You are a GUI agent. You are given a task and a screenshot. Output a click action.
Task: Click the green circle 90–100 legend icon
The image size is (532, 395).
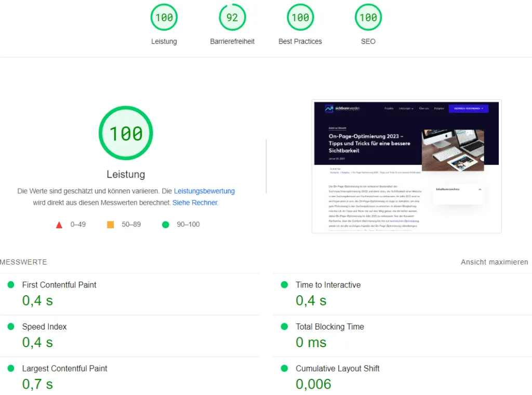(166, 225)
